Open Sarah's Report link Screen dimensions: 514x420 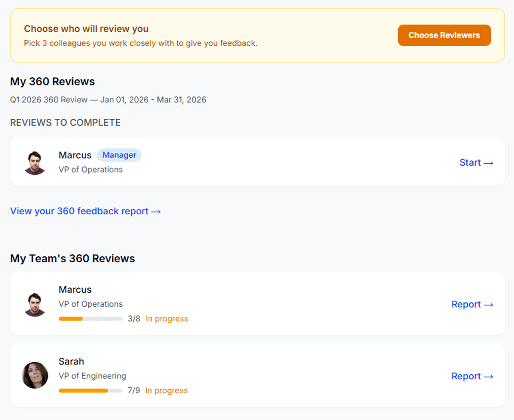472,376
